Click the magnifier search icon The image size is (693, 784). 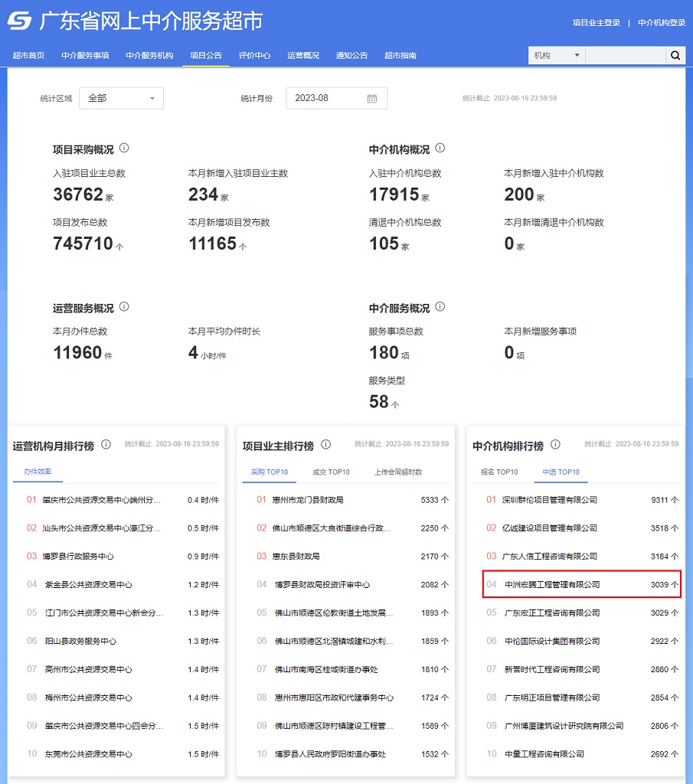[x=675, y=55]
